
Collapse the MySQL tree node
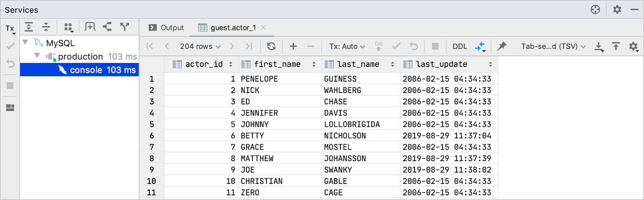pos(26,43)
